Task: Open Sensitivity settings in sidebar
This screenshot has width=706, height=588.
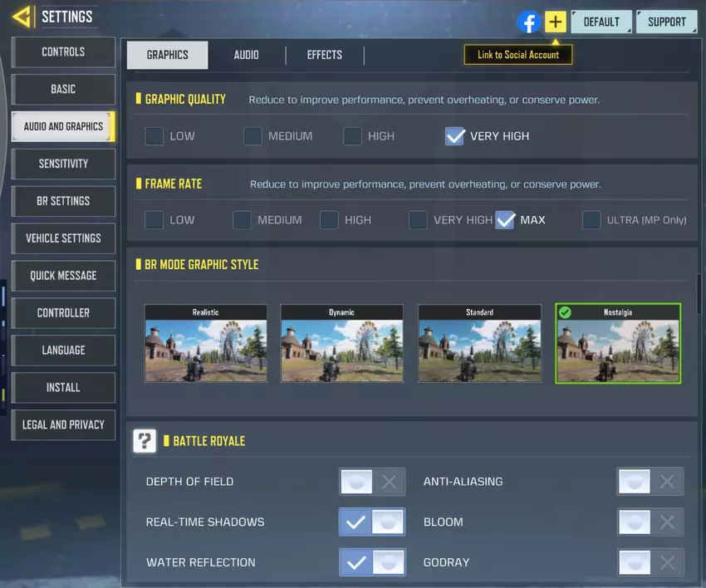Action: [63, 164]
